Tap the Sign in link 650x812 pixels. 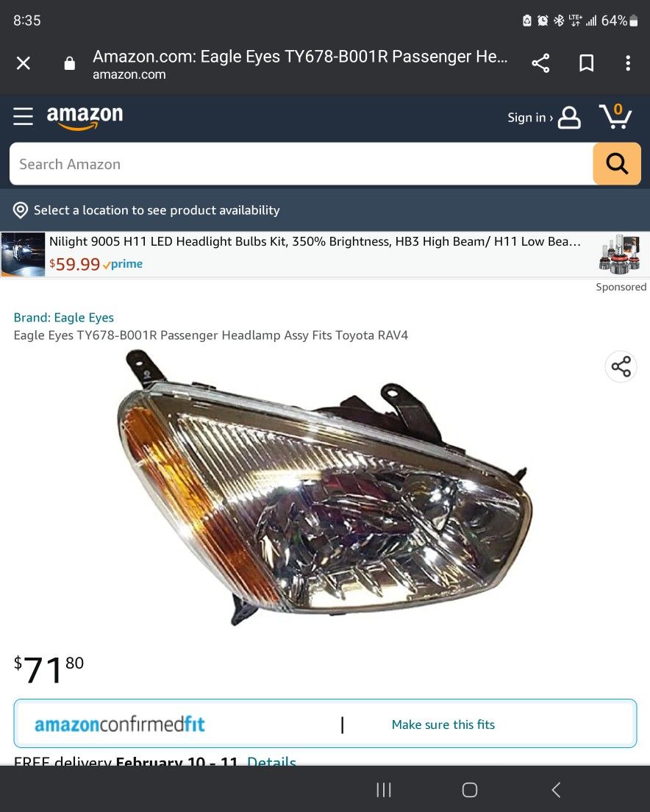click(x=530, y=118)
